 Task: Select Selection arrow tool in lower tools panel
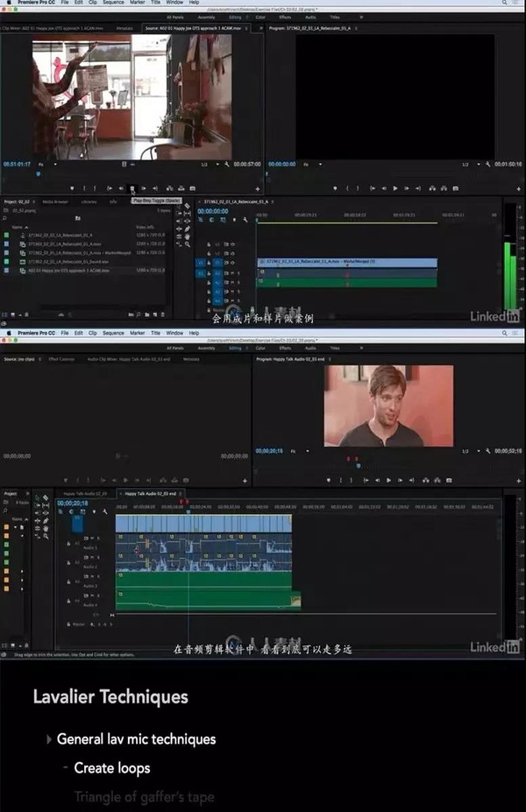pos(38,498)
